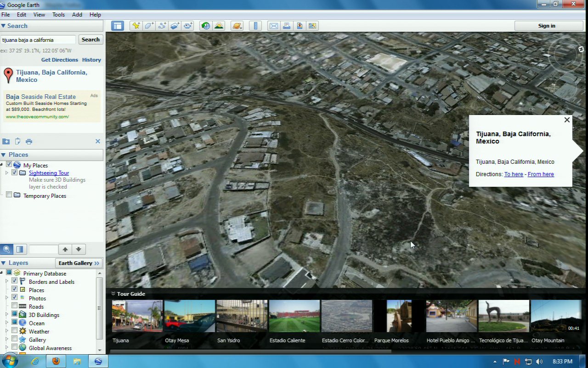
Task: Collapse the Tour Guide panel
Action: pyautogui.click(x=113, y=293)
